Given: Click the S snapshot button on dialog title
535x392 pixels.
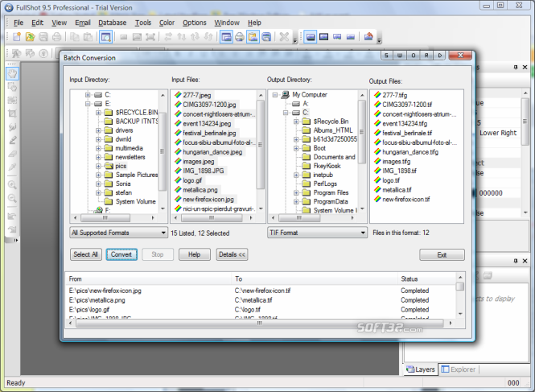Looking at the screenshot, I should click(387, 56).
